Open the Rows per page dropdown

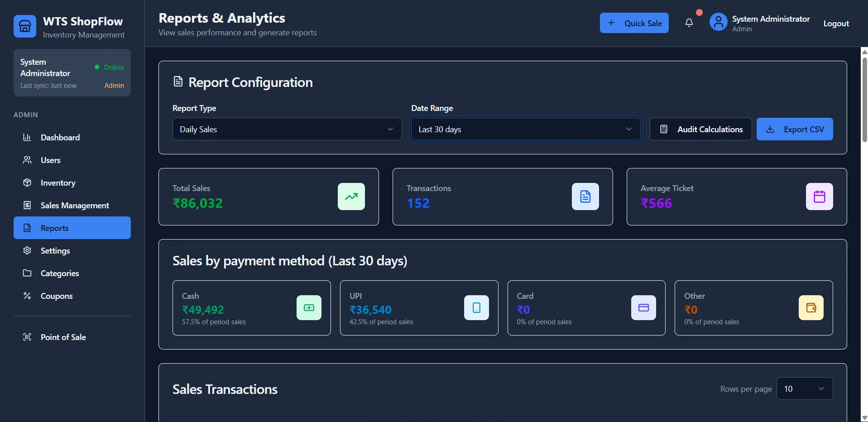[805, 388]
